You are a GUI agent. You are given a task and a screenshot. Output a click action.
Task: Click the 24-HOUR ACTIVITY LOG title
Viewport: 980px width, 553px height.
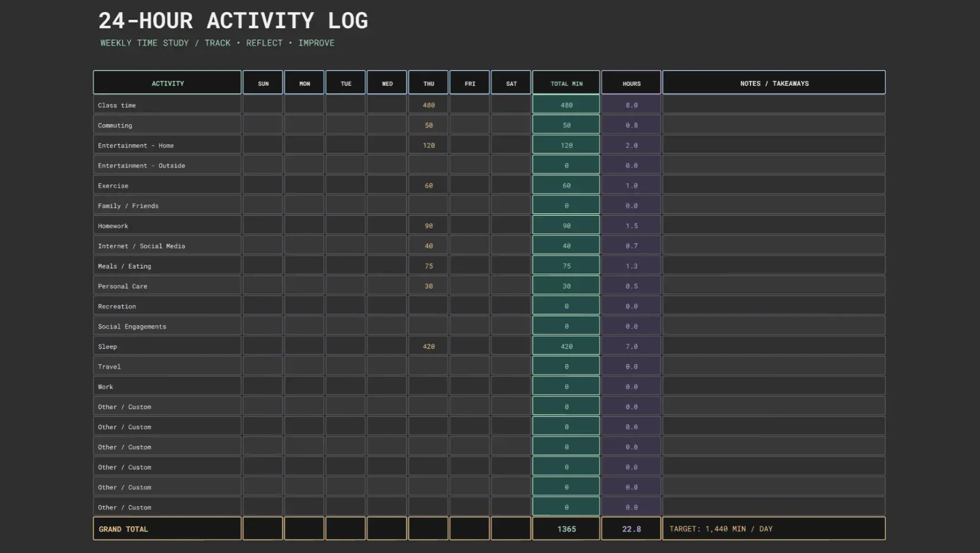click(233, 21)
